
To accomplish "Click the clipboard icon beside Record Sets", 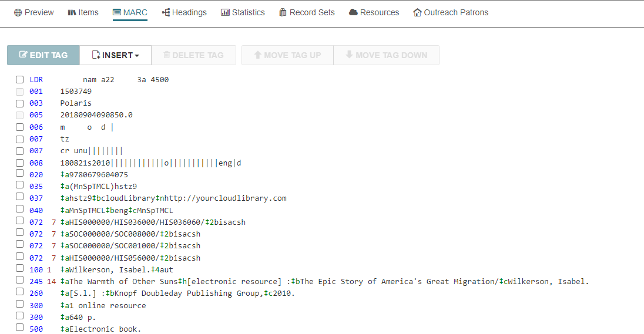I will [x=283, y=13].
